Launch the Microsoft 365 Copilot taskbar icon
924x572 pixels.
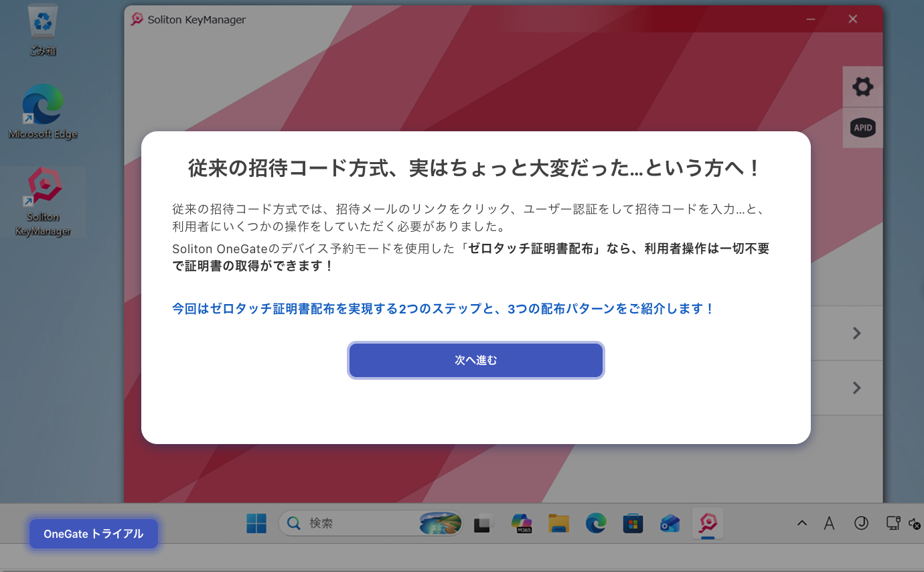click(521, 523)
